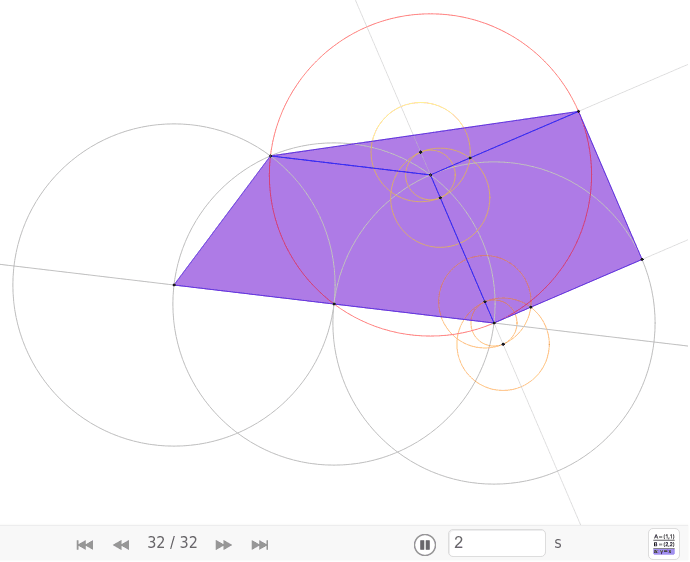
Task: Pause the construction animation
Action: click(425, 544)
